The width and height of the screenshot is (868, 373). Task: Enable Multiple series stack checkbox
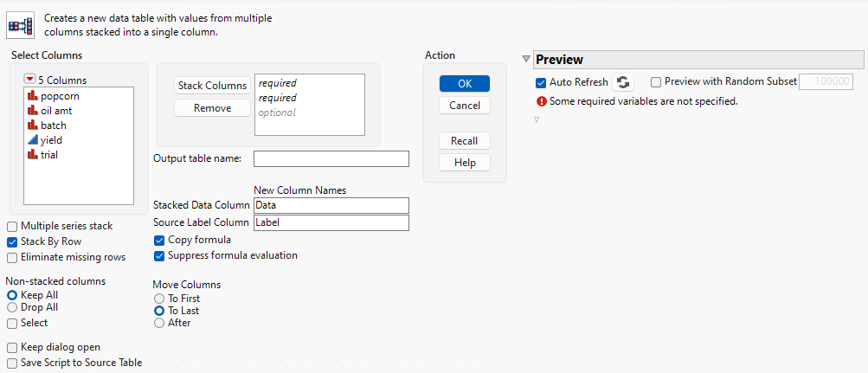point(13,226)
